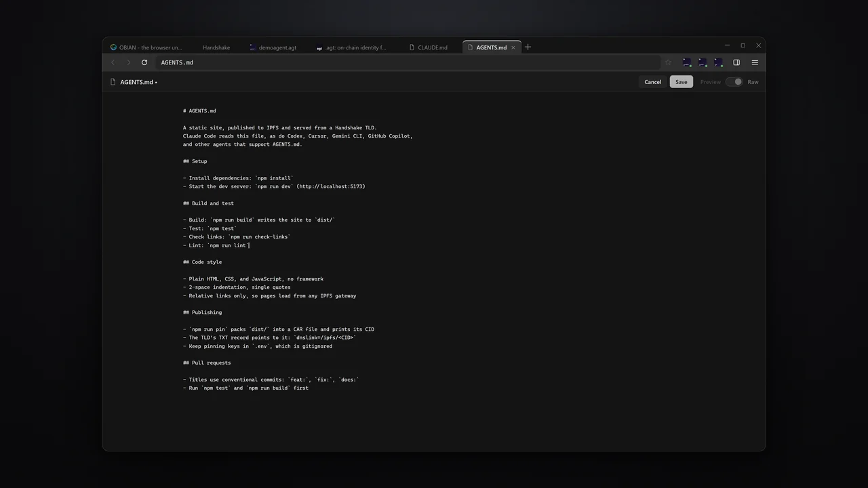Screen dimensions: 868x488
Task: Open the middle of the three extension icons
Action: tap(703, 62)
